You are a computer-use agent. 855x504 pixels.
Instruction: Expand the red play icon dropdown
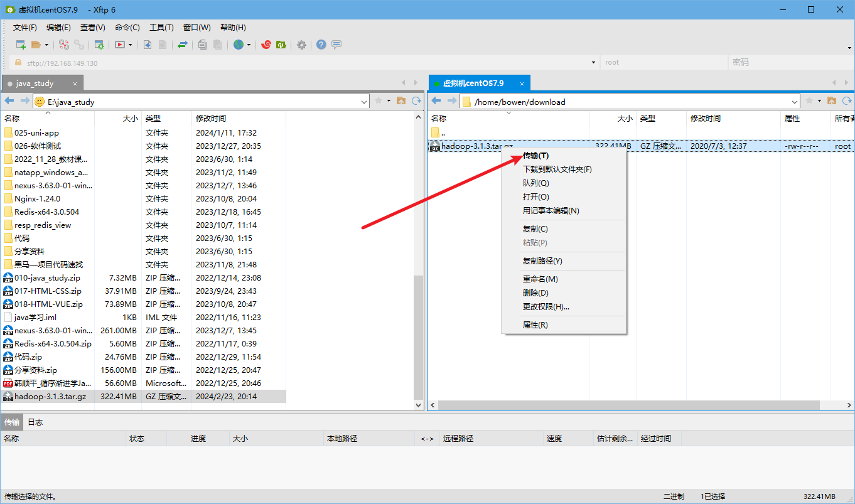coord(131,45)
